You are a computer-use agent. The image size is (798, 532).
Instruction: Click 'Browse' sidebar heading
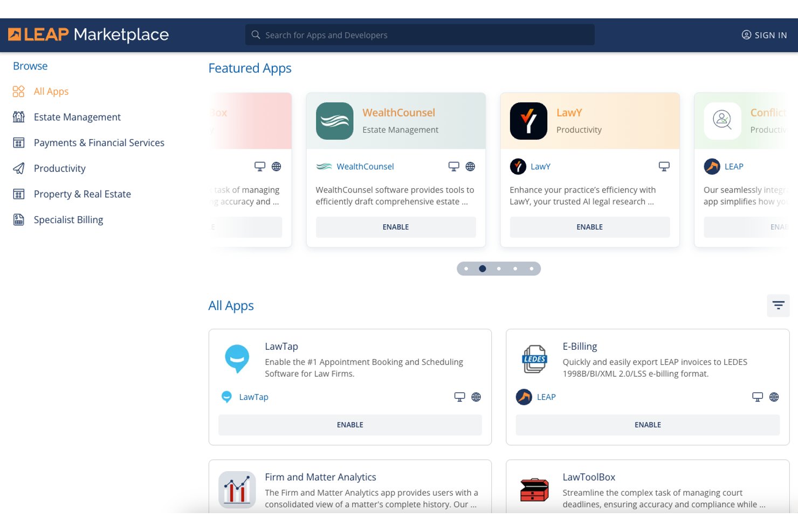pyautogui.click(x=30, y=66)
